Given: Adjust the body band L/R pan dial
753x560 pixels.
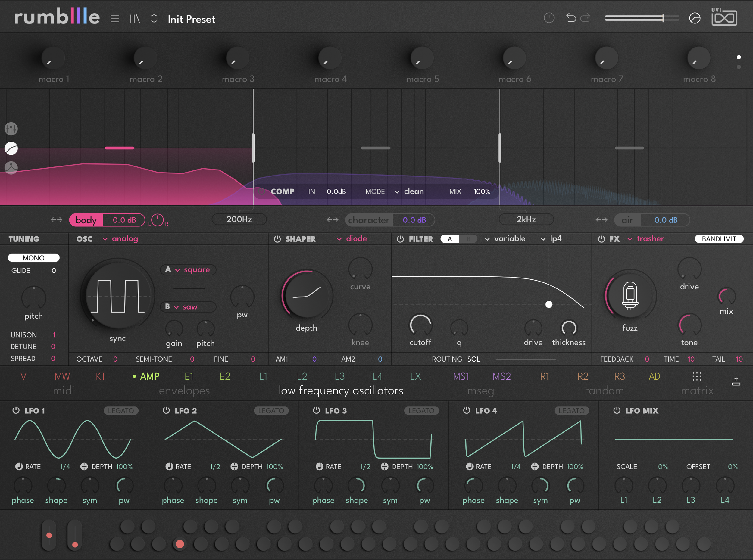Looking at the screenshot, I should 157,220.
